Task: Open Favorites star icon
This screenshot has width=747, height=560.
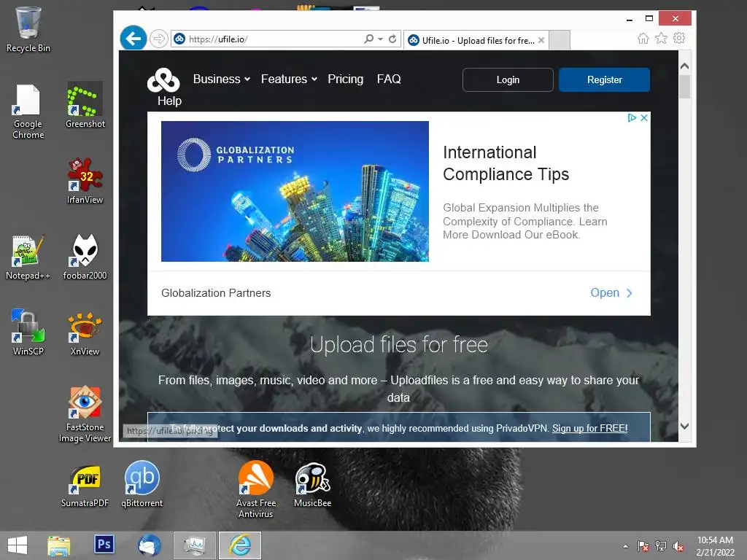Action: pos(661,38)
